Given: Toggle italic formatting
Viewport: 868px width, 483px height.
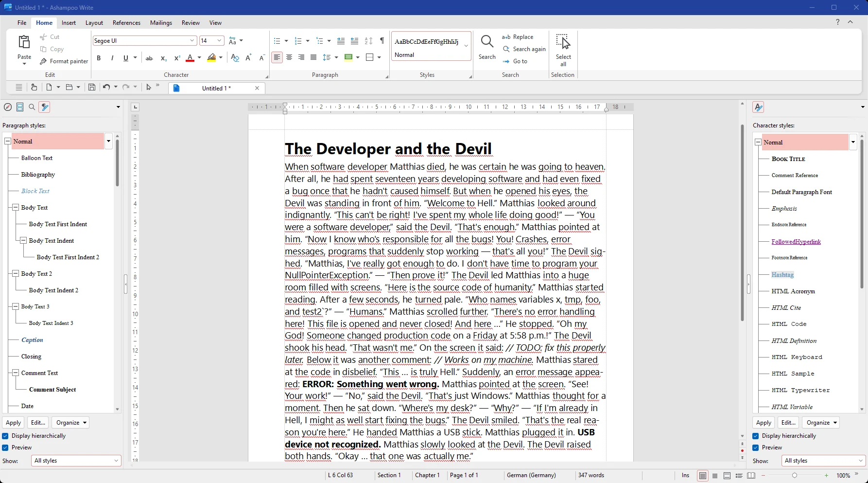Looking at the screenshot, I should [112, 58].
